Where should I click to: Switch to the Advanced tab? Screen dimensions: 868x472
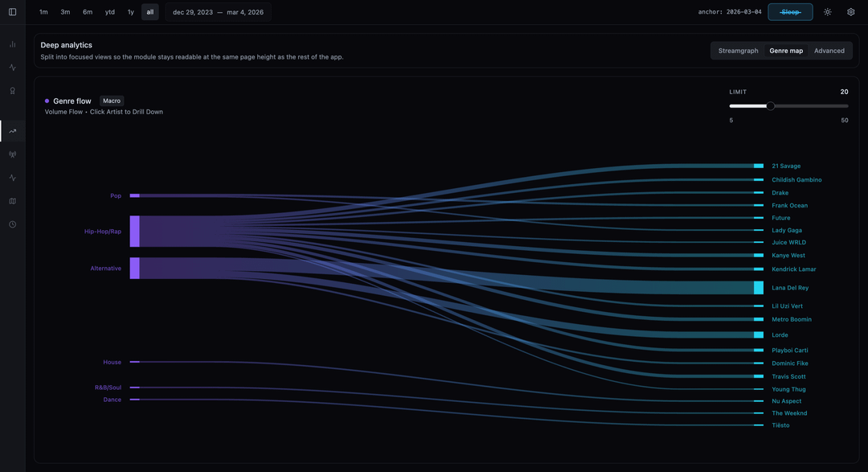pyautogui.click(x=829, y=51)
